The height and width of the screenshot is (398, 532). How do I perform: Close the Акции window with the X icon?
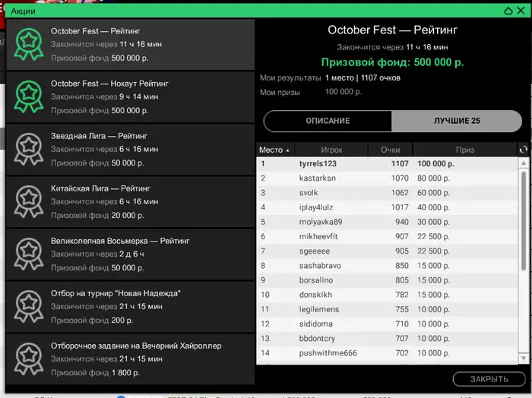[522, 11]
